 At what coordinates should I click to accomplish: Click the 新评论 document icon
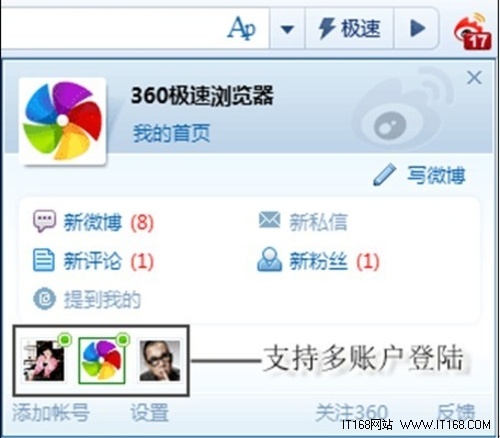[44, 260]
